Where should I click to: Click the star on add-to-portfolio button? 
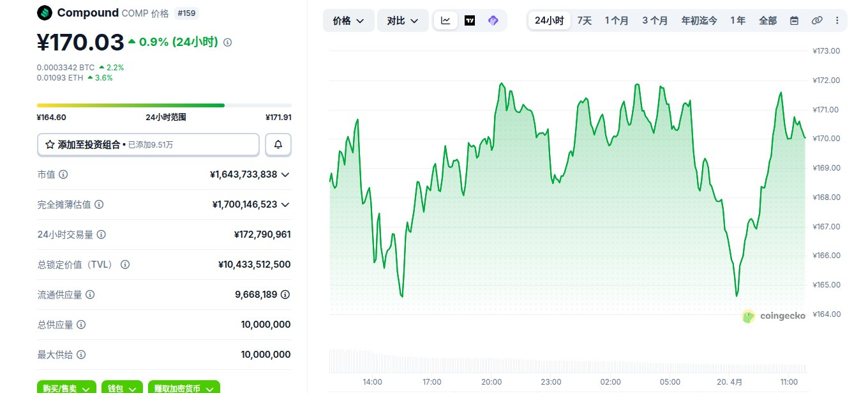coord(50,145)
